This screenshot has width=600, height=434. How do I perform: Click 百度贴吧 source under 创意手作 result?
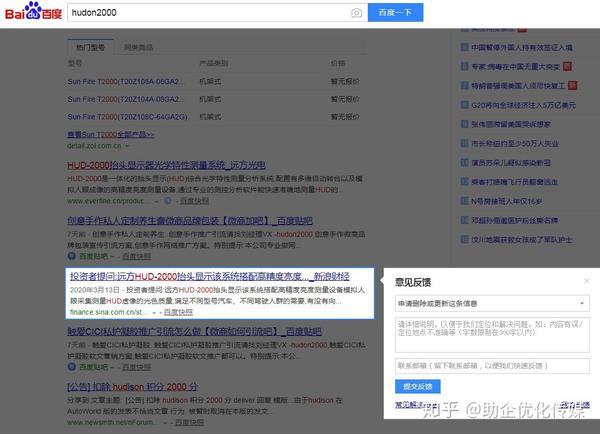(93, 256)
